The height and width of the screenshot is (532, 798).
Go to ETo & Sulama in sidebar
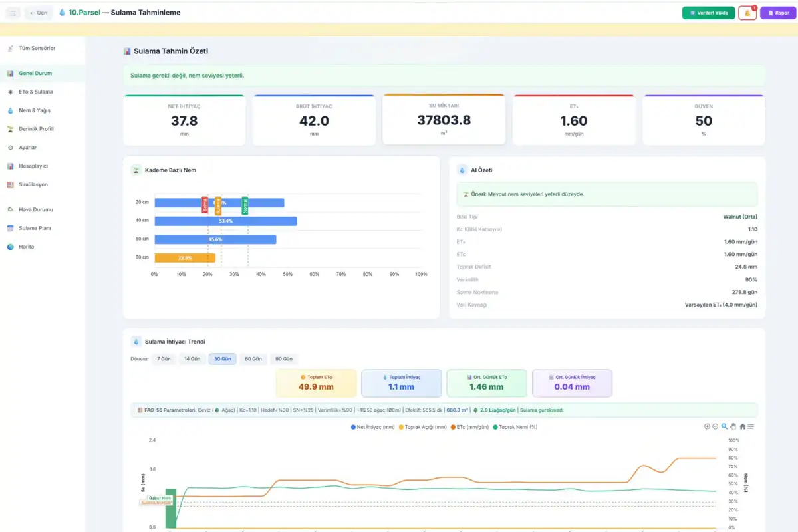click(35, 92)
